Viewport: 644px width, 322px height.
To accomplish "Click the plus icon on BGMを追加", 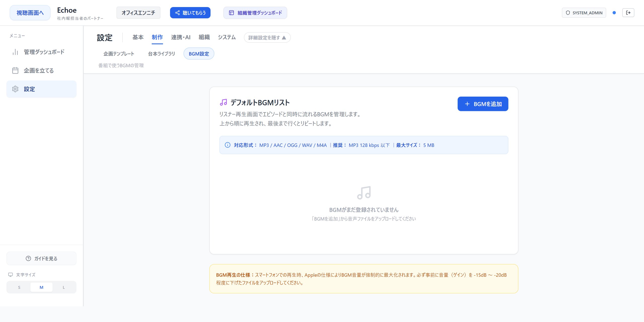I will pyautogui.click(x=467, y=104).
